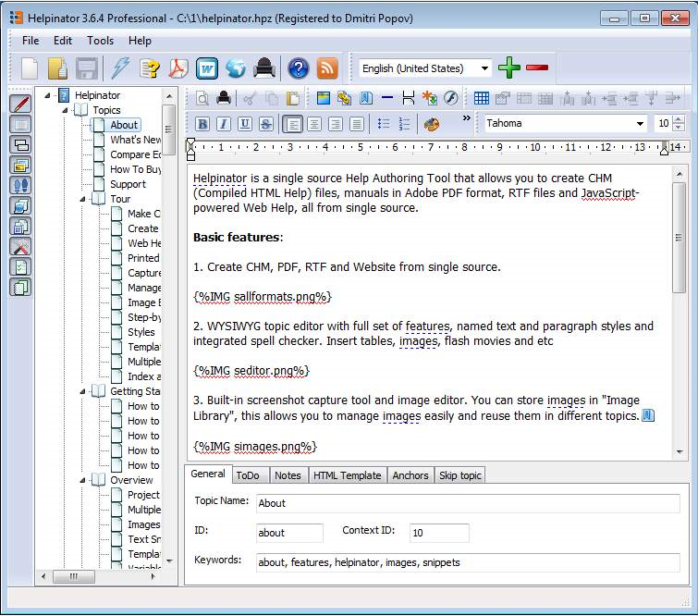Collapse the Tour tree node

(82, 199)
